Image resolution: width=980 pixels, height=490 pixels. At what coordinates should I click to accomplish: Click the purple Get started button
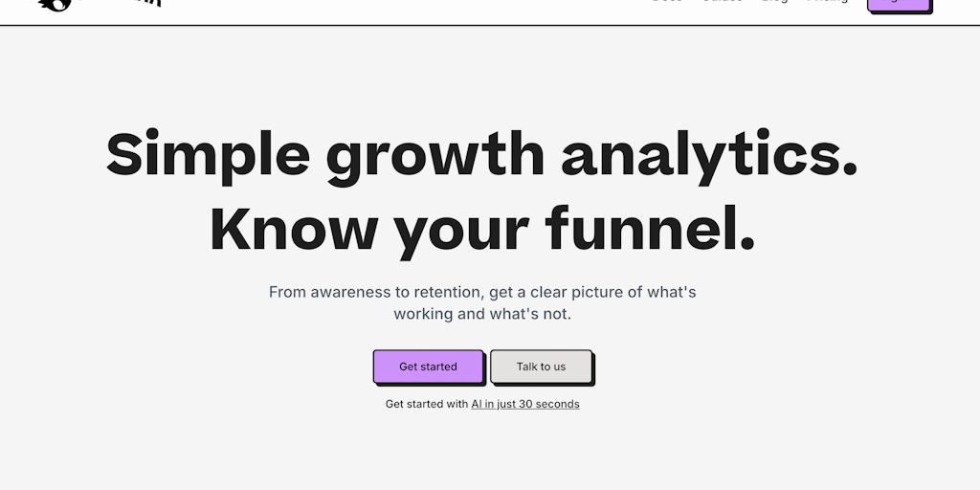click(428, 367)
